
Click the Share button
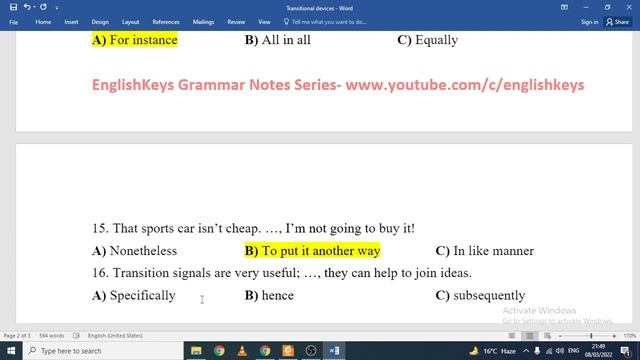(x=618, y=22)
